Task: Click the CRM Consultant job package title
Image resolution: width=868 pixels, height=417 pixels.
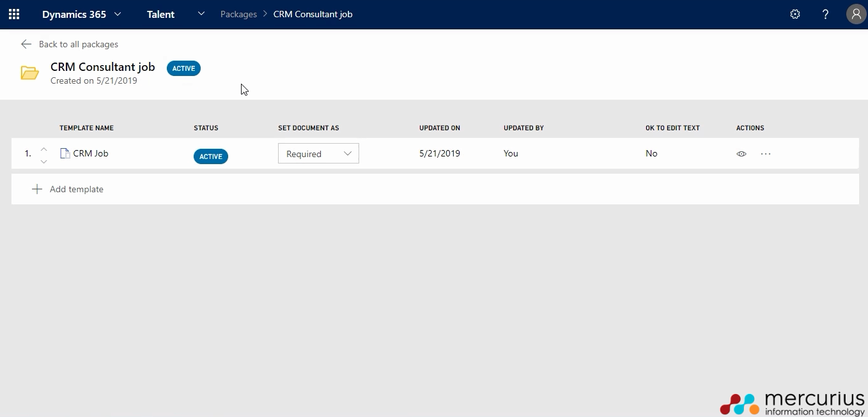Action: (103, 67)
